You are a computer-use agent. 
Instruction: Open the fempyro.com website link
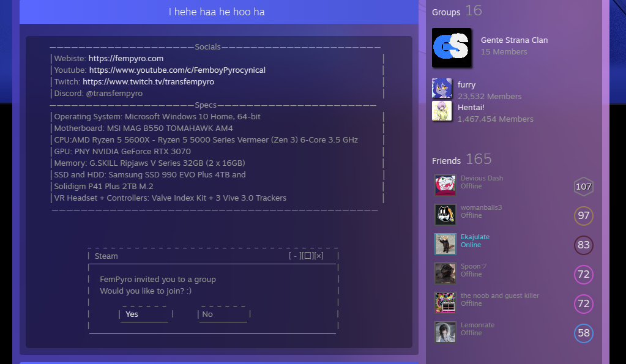tap(126, 58)
